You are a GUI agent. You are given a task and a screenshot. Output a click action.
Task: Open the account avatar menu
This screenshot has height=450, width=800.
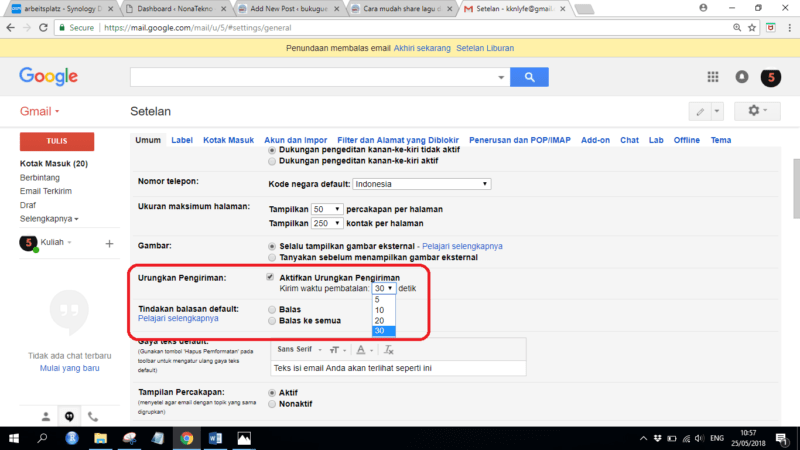click(771, 78)
